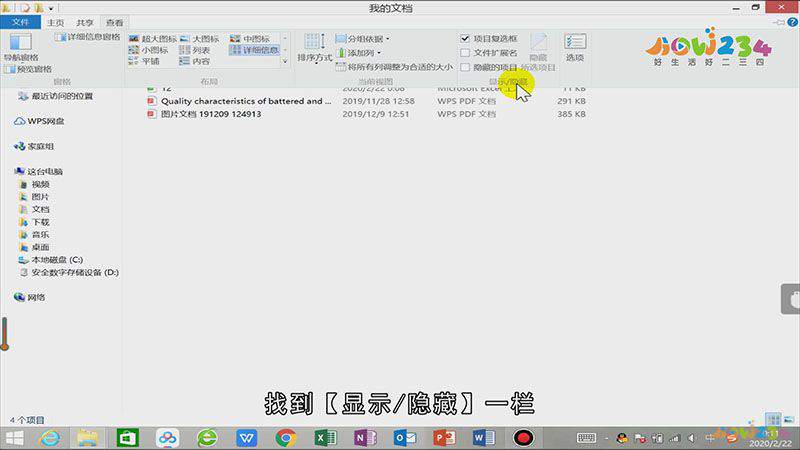Image resolution: width=800 pixels, height=450 pixels.
Task: Open the 文件 menu tab
Action: tap(20, 22)
